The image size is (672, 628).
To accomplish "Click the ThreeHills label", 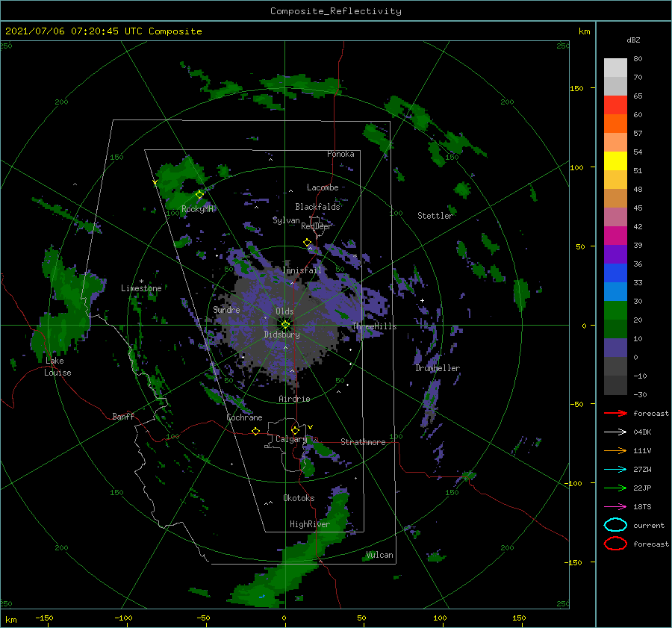I will [x=374, y=326].
